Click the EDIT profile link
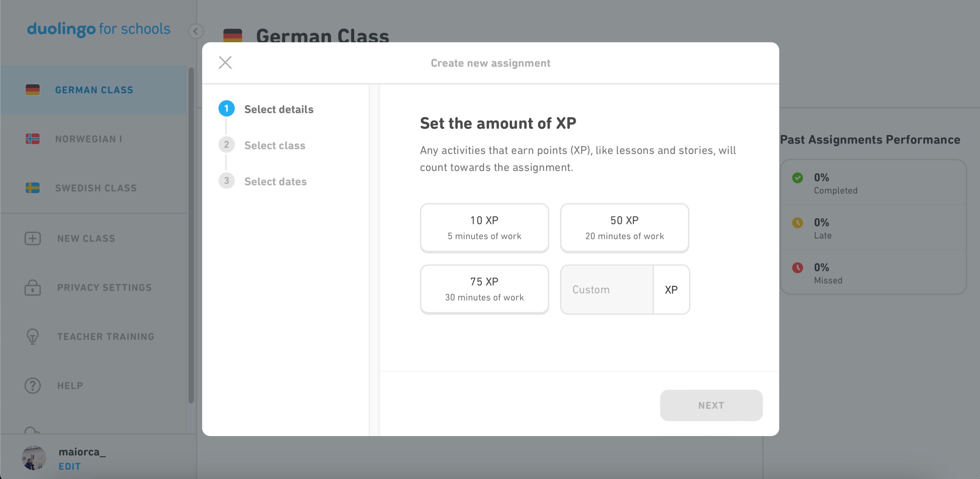The height and width of the screenshot is (479, 980). [x=70, y=466]
